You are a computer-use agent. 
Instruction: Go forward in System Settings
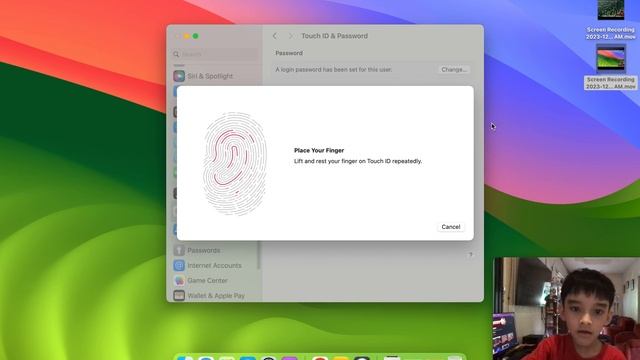point(291,36)
